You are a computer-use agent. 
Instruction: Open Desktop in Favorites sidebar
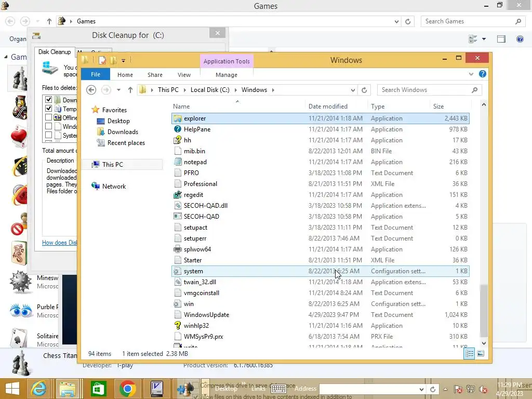click(118, 121)
